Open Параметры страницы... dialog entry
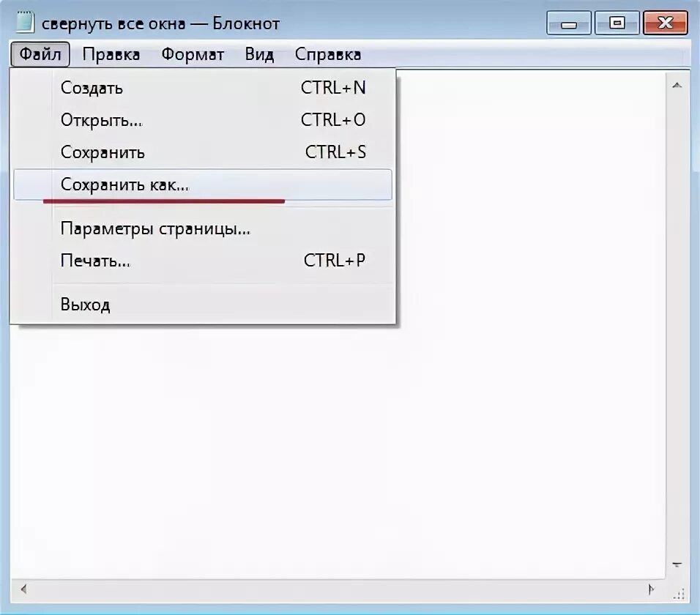This screenshot has width=700, height=615. pos(203,228)
